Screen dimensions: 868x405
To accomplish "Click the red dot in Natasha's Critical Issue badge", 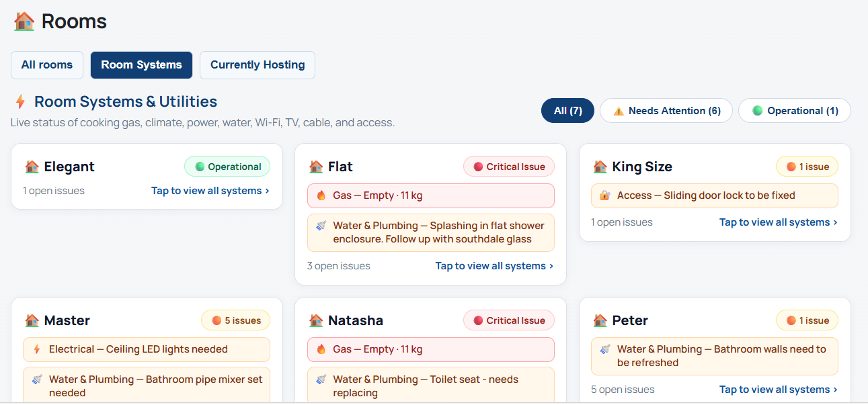I will coord(478,320).
